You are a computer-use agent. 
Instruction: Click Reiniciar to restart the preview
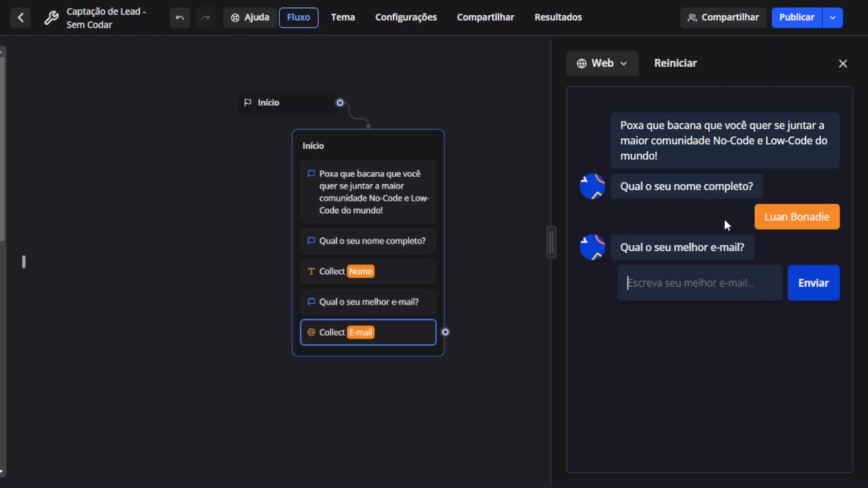pyautogui.click(x=675, y=63)
